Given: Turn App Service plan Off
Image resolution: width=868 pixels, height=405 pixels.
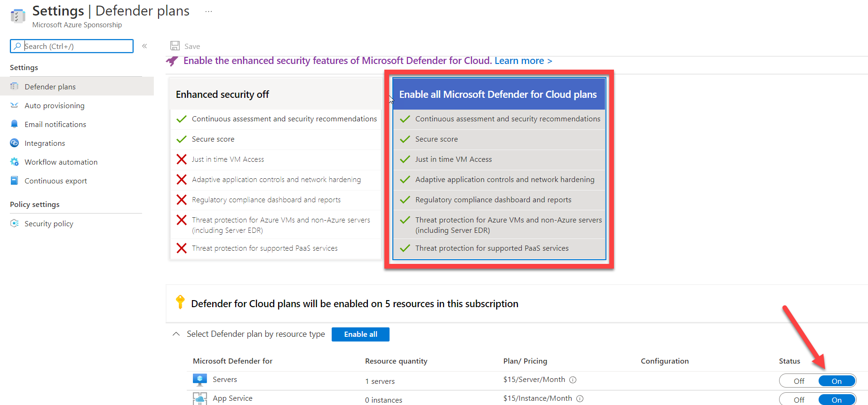Looking at the screenshot, I should tap(799, 400).
